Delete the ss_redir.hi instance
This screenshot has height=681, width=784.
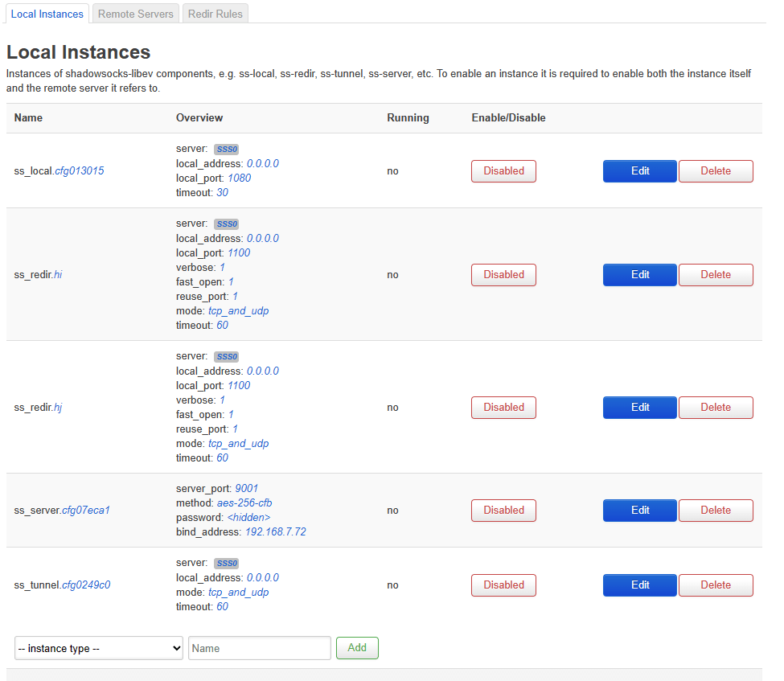pos(716,275)
